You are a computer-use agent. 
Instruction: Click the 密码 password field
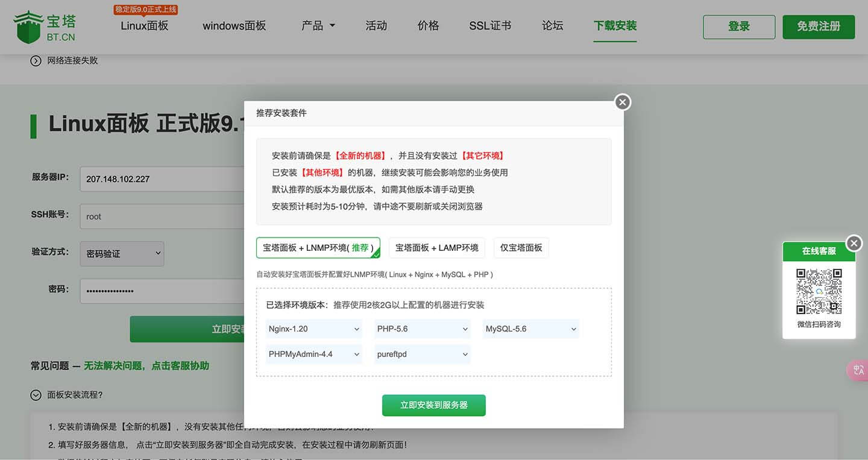click(162, 291)
